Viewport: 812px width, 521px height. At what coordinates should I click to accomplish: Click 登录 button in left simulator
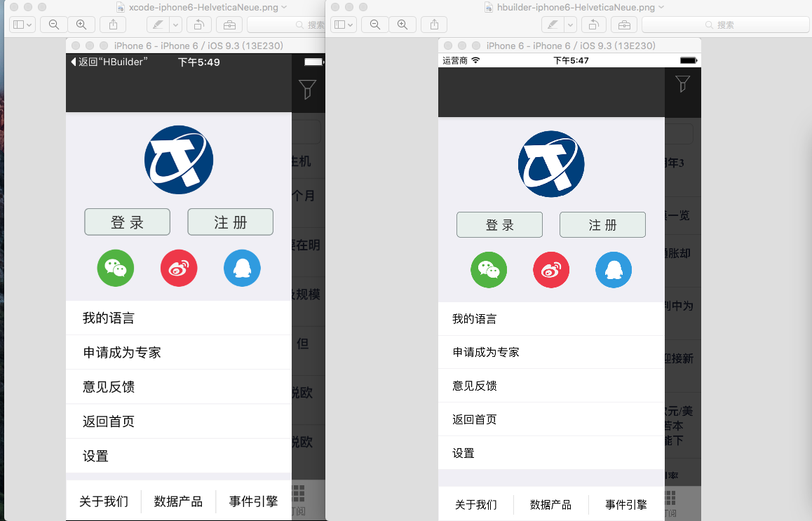(128, 222)
